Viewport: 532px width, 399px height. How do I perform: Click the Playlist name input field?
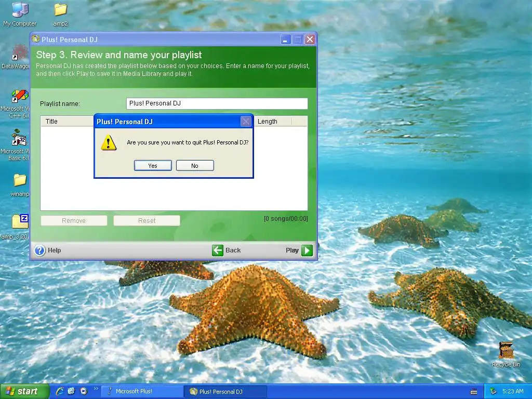click(217, 103)
